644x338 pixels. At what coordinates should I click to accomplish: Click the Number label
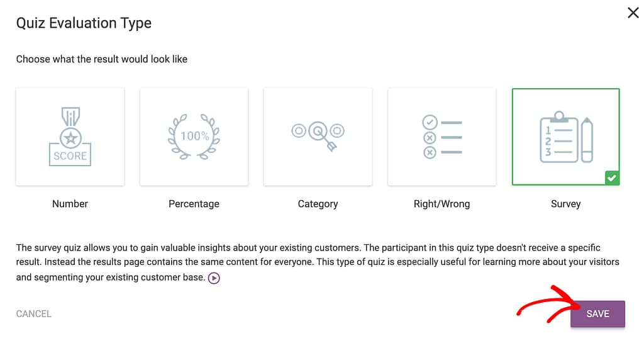point(70,204)
